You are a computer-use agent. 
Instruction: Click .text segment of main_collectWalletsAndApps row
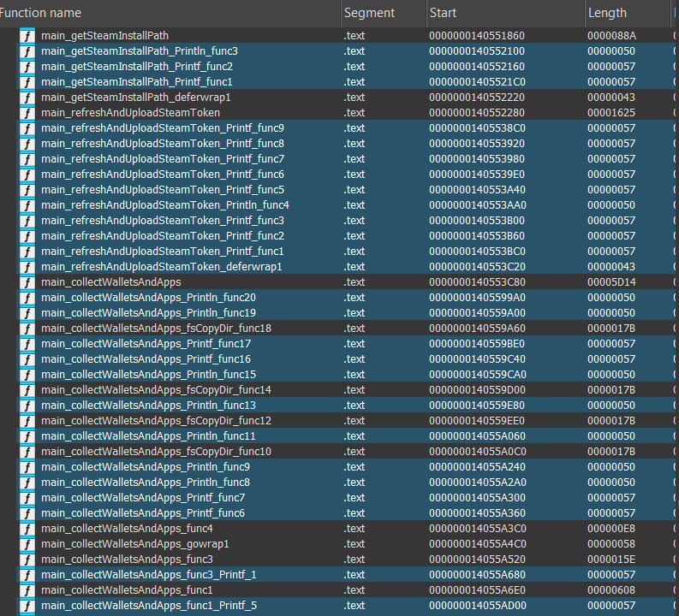[x=354, y=282]
